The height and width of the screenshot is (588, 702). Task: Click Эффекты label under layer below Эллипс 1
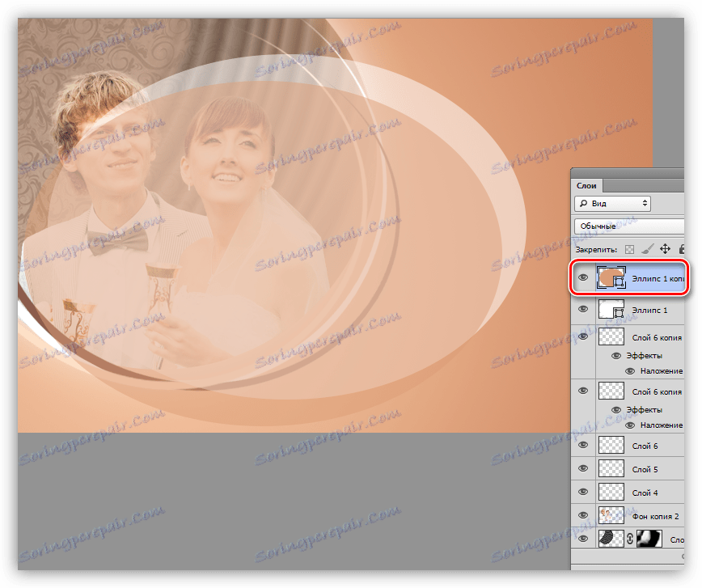point(644,356)
